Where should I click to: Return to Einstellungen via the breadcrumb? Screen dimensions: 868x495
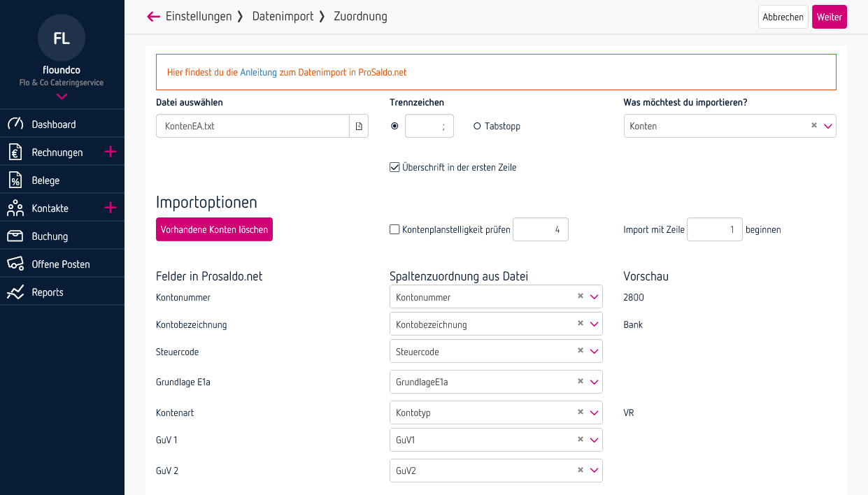coord(199,16)
